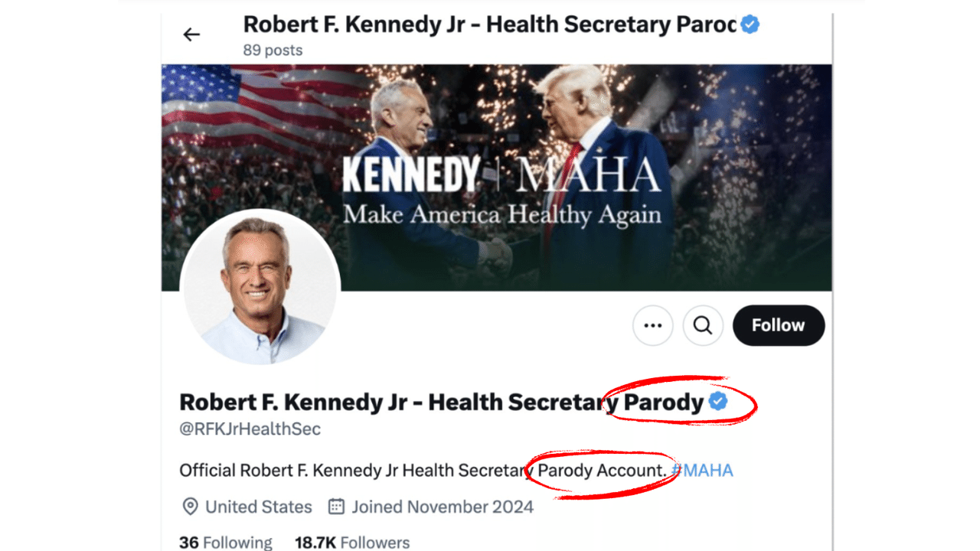The image size is (980, 551).
Task: Click the 89 posts counter
Action: click(x=272, y=50)
